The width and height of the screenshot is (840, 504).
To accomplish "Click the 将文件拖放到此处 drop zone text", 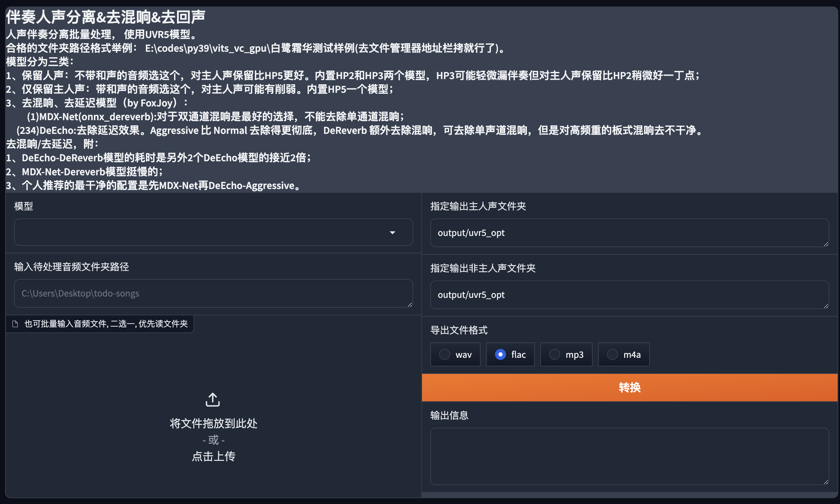I will [x=213, y=424].
